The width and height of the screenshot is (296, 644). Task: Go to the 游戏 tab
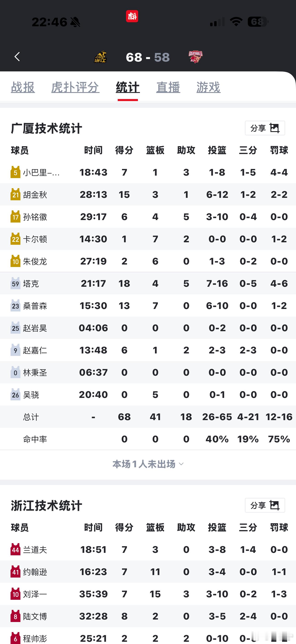click(x=208, y=87)
